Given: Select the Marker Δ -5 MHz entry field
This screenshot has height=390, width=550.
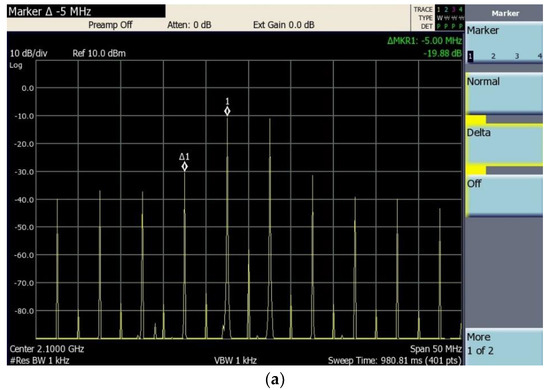Looking at the screenshot, I should tap(86, 12).
